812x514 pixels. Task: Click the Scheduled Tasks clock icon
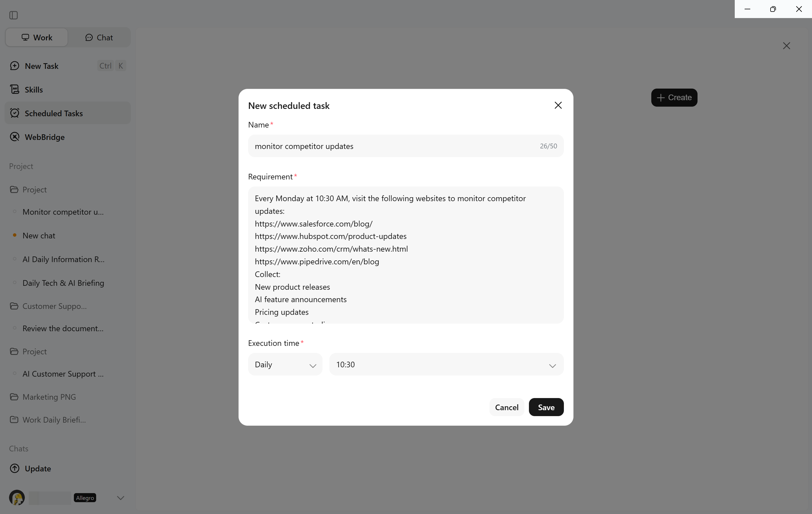coord(14,113)
